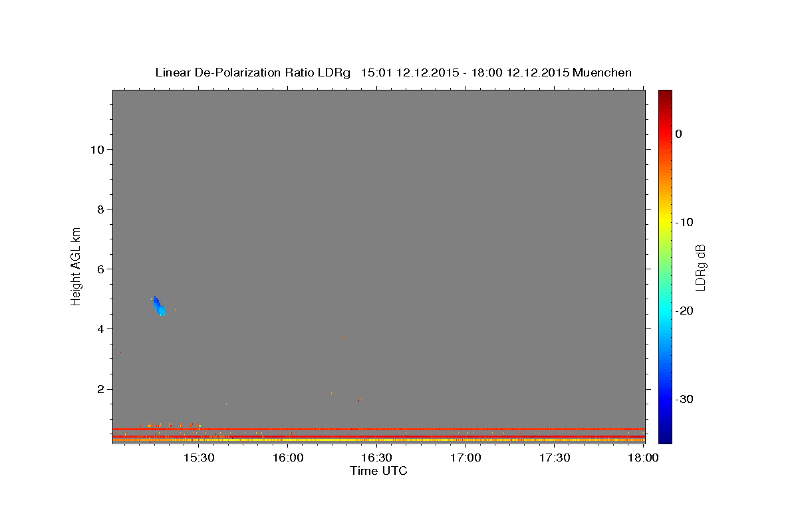Click the 'Time UTC' axis label
This screenshot has width=798, height=532.
tap(378, 471)
